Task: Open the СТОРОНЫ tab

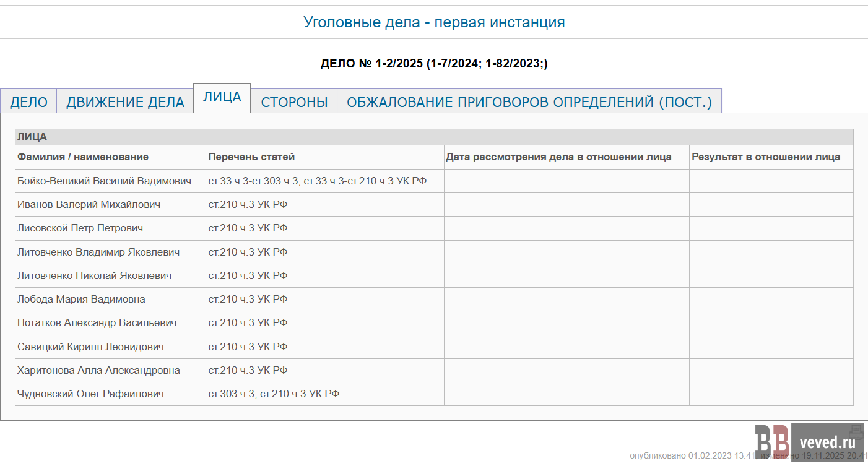Action: click(x=294, y=102)
